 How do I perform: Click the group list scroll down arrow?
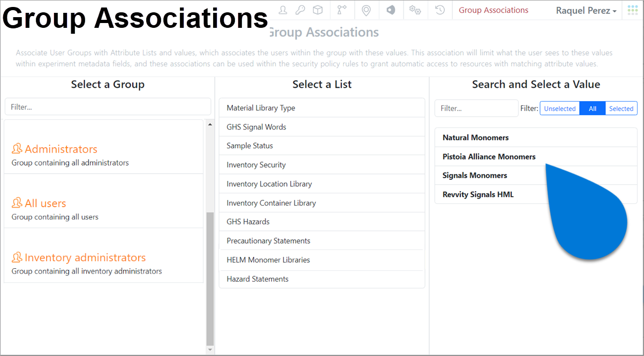coord(210,350)
